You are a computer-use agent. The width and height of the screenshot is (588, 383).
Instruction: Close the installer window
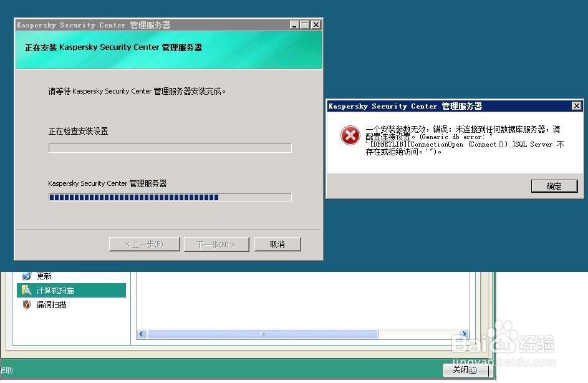point(316,25)
